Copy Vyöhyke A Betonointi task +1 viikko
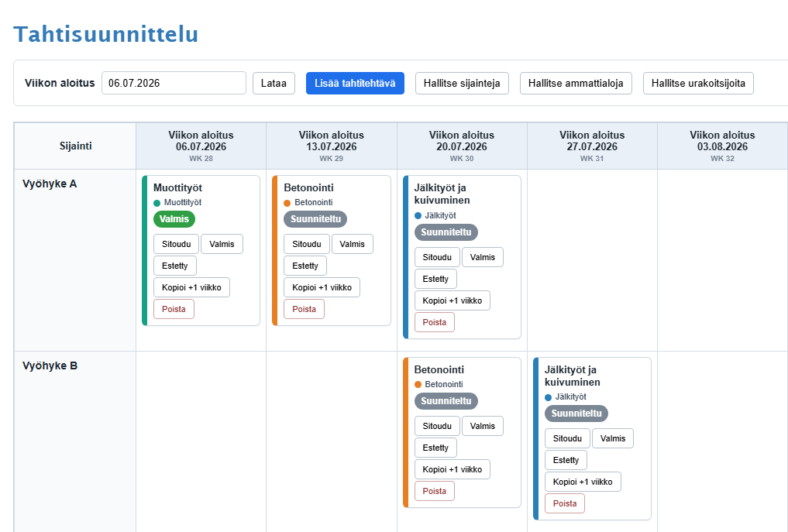 [322, 287]
